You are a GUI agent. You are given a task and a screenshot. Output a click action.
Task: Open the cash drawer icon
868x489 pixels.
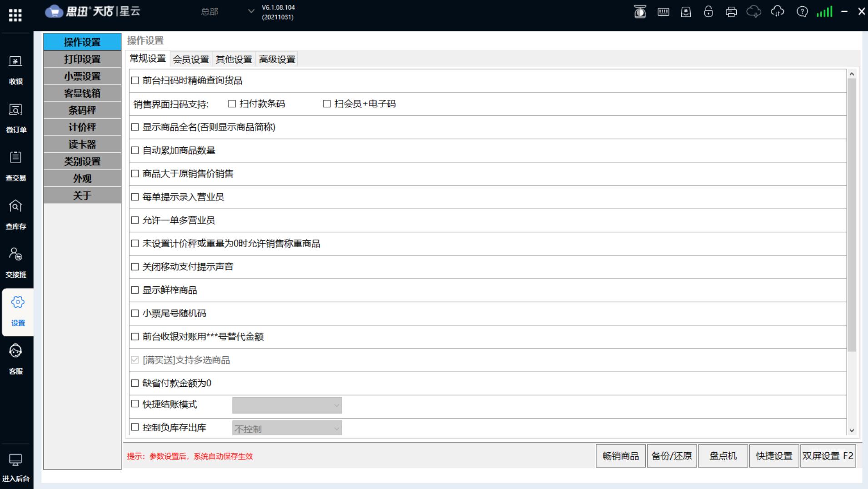pyautogui.click(x=686, y=12)
